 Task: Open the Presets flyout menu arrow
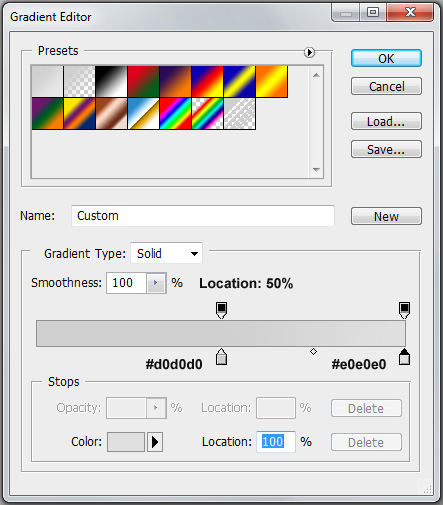point(309,52)
